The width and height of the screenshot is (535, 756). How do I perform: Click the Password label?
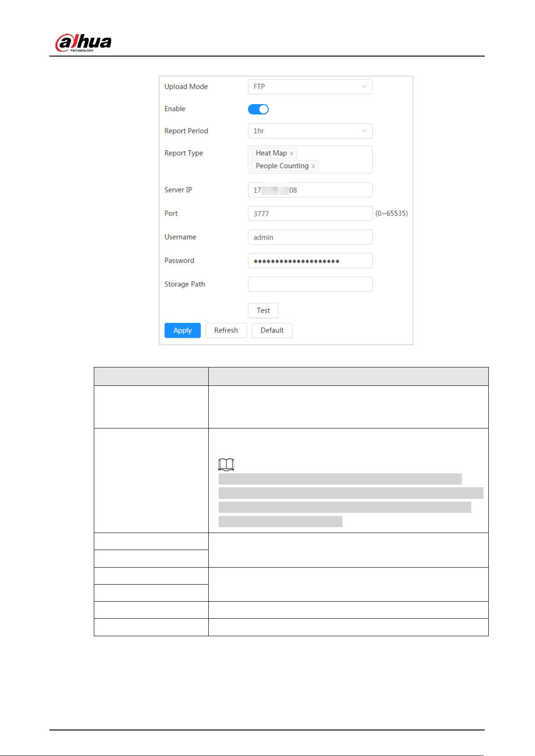click(179, 261)
